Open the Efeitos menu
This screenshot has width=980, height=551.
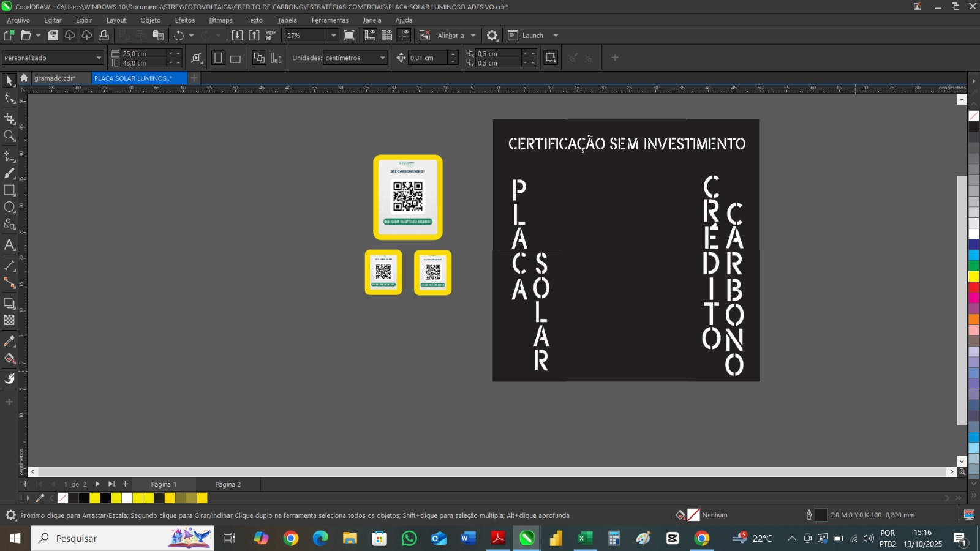tap(184, 20)
